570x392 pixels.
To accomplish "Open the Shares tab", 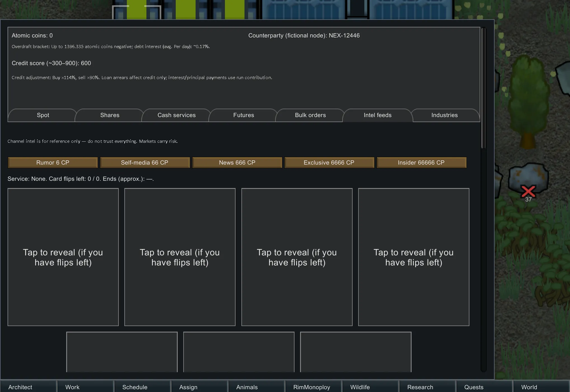I will (x=110, y=115).
